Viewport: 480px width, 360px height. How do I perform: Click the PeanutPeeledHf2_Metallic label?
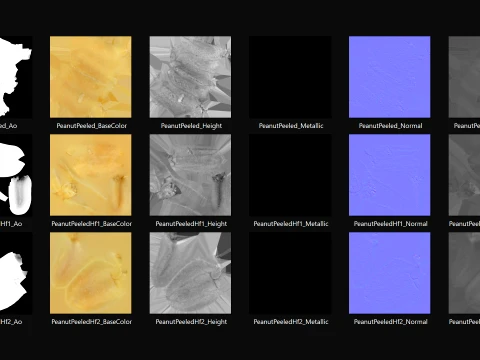[x=291, y=322]
